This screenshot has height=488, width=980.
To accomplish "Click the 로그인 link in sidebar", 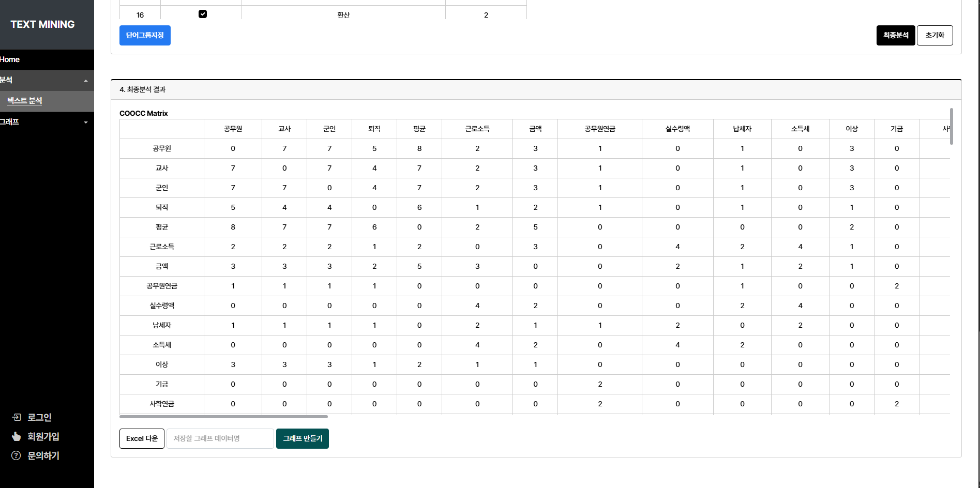I will point(39,417).
